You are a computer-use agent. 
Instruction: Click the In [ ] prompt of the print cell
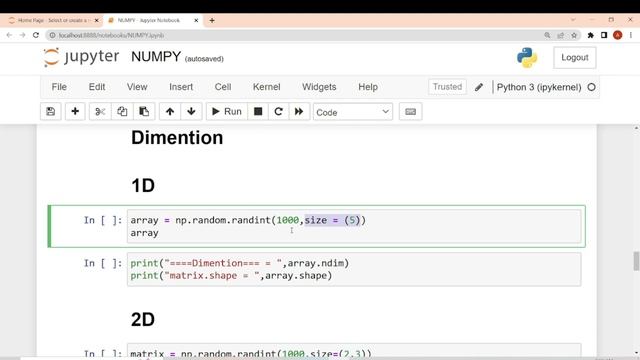pyautogui.click(x=103, y=263)
